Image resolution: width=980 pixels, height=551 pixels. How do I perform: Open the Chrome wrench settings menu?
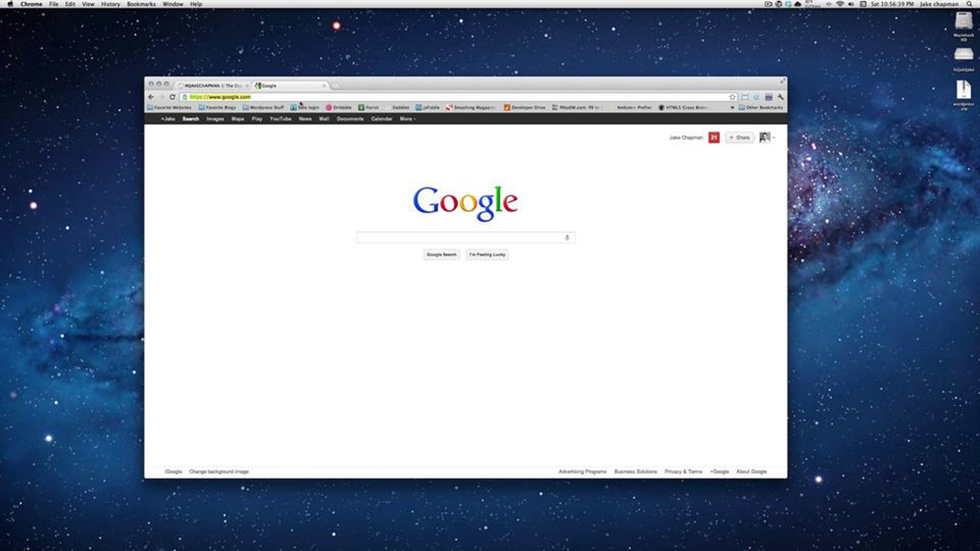tap(780, 97)
